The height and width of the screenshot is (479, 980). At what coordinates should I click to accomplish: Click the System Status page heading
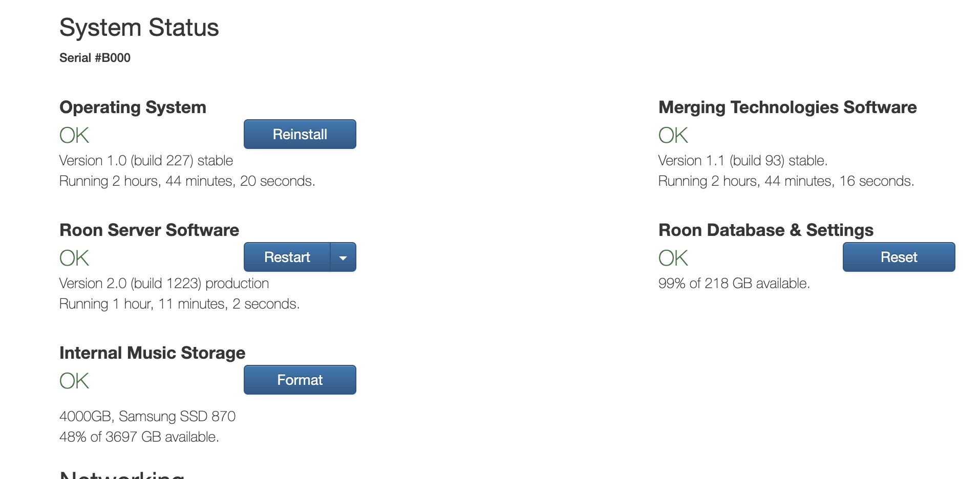139,28
